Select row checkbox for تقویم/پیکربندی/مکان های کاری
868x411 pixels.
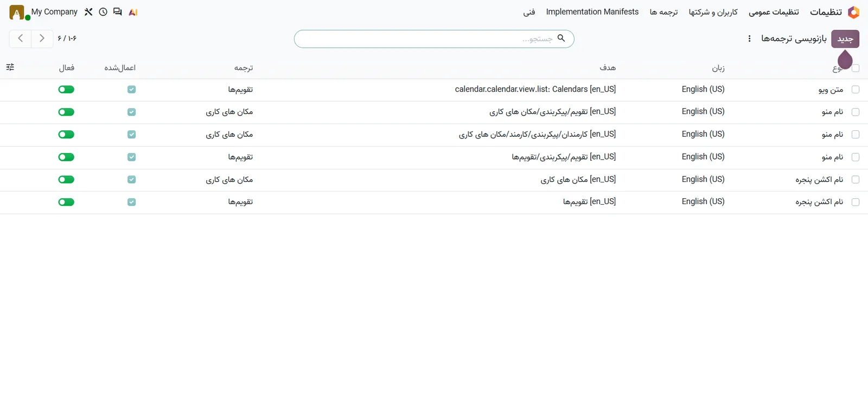click(x=856, y=112)
